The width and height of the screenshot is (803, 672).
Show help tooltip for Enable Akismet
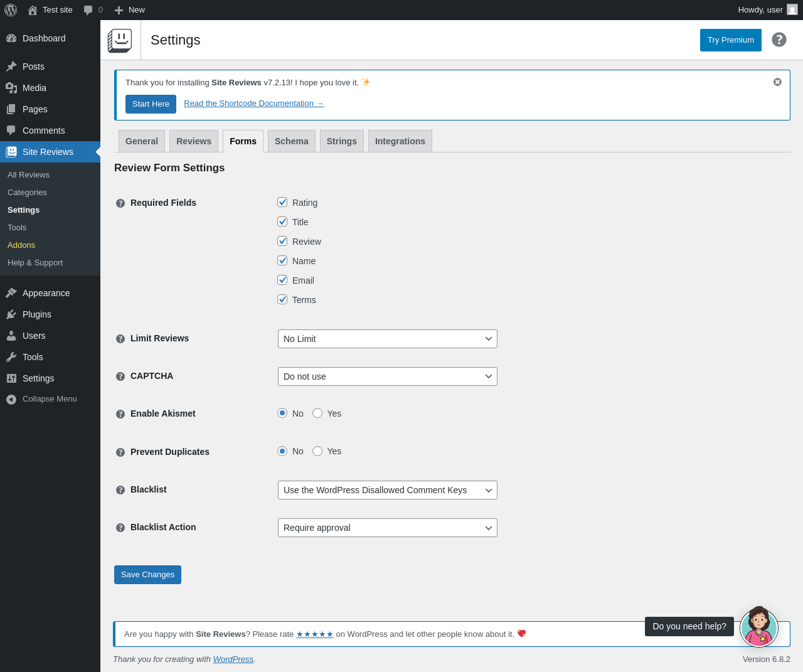120,414
